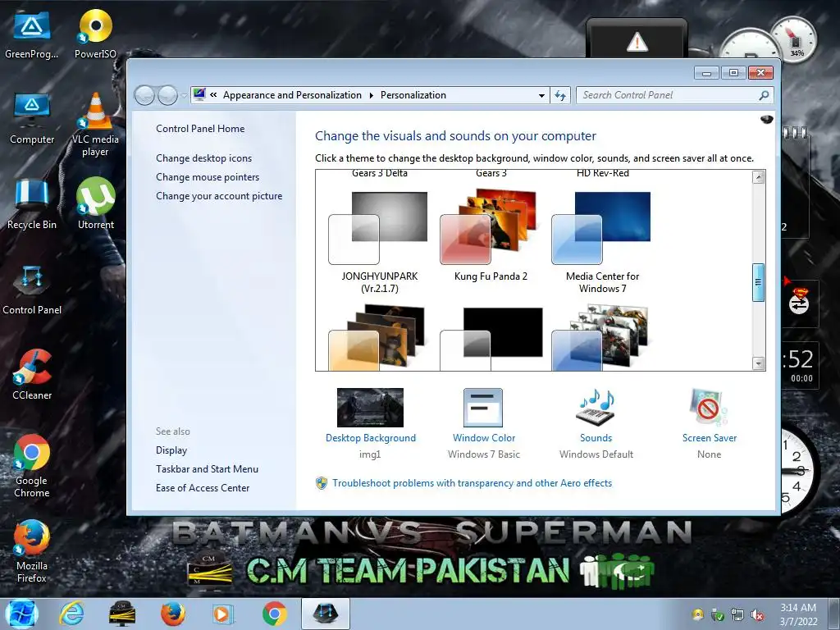Launch Utorrent from the desktop
This screenshot has width=840, height=630.
[95, 204]
